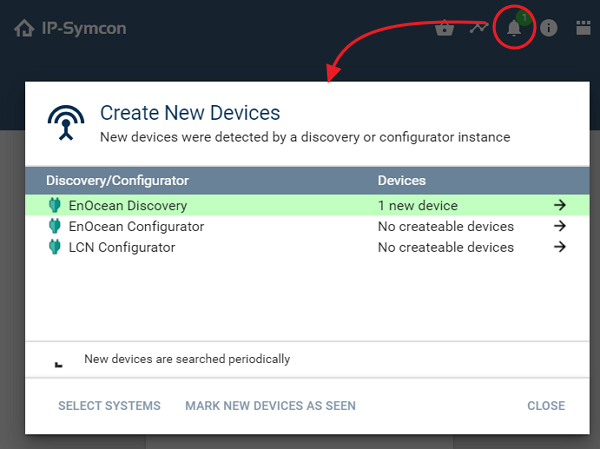Click the LCN Configurator instance icon
This screenshot has width=600, height=449.
coord(55,247)
